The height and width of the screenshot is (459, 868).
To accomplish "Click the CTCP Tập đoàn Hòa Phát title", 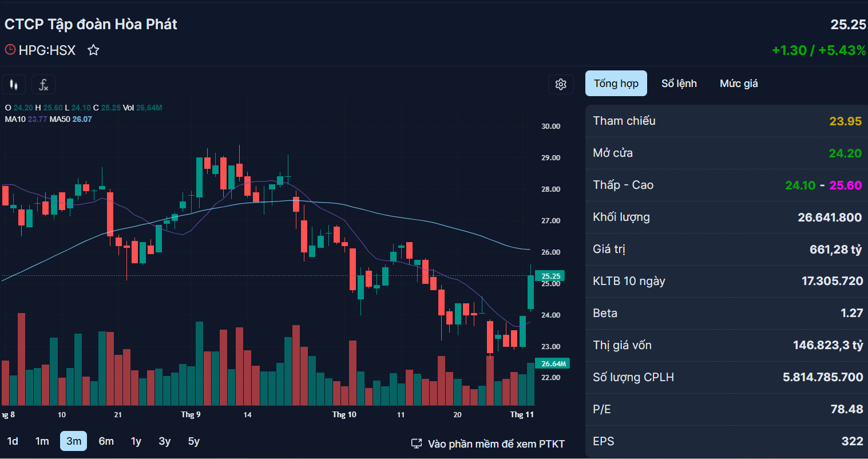I will point(91,25).
